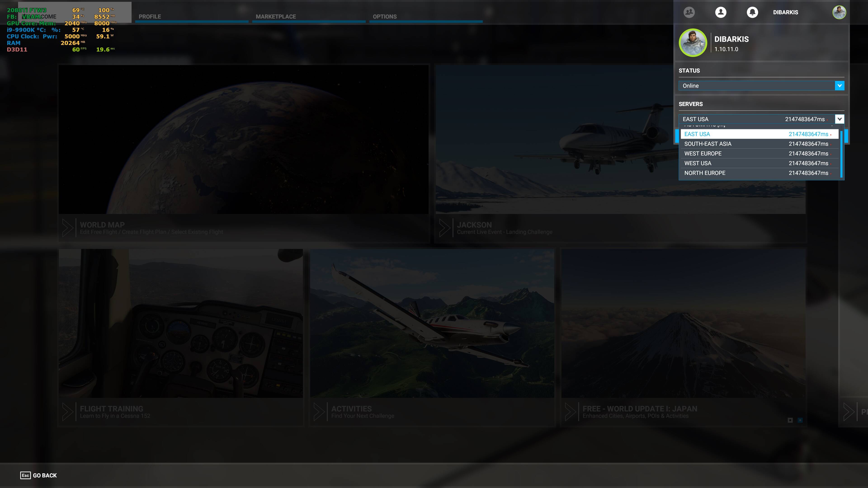Click the Online status field
The height and width of the screenshot is (488, 868).
click(x=761, y=86)
